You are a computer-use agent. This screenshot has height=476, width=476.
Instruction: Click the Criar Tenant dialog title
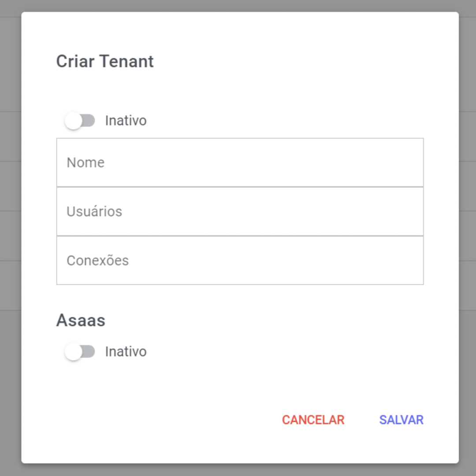coord(105,61)
